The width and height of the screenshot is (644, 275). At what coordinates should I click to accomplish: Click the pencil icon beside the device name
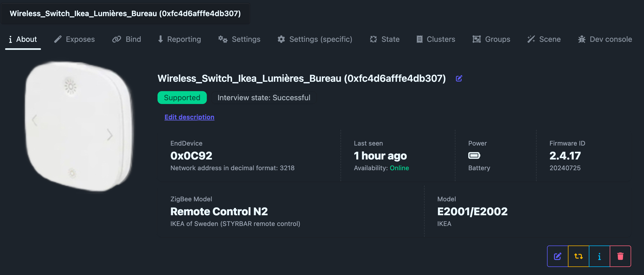point(459,79)
